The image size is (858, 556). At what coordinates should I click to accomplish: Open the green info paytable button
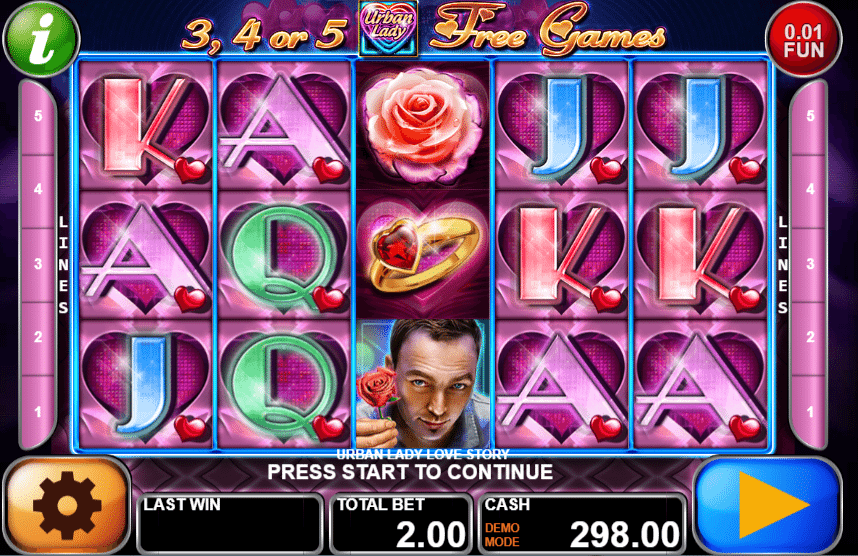click(x=41, y=38)
